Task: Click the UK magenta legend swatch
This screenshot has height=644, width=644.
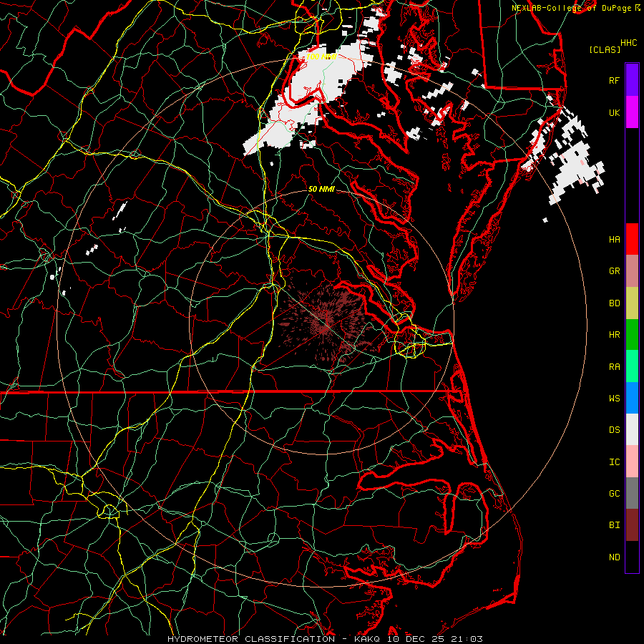Action: point(632,112)
